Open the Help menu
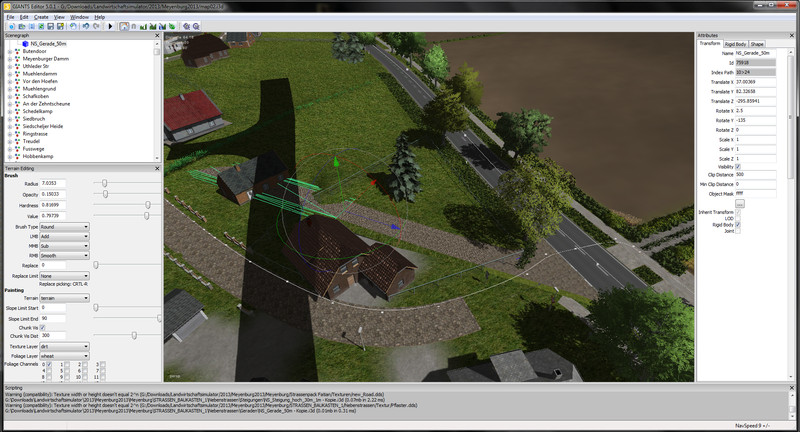 99,17
